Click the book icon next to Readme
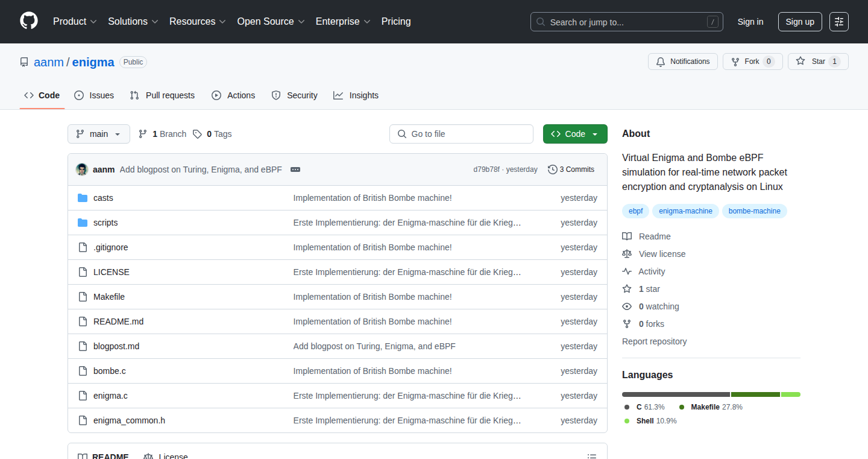This screenshot has width=868, height=459. click(627, 236)
